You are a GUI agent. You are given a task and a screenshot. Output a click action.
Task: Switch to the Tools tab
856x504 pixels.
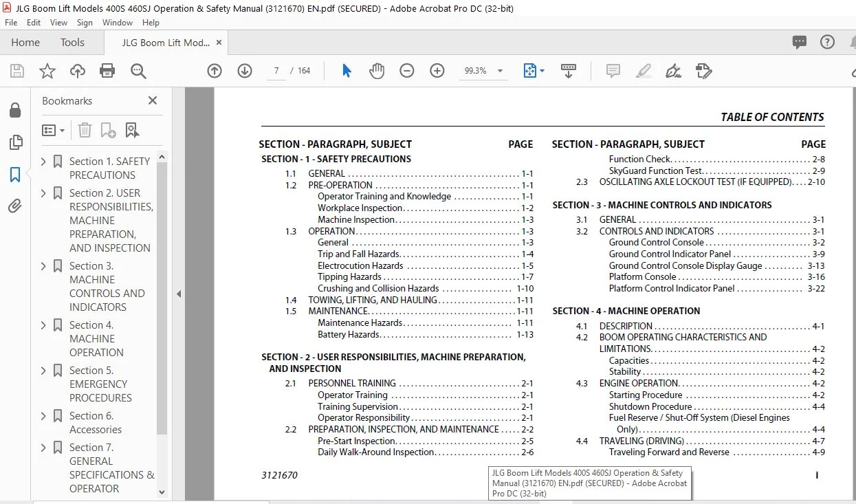[72, 42]
